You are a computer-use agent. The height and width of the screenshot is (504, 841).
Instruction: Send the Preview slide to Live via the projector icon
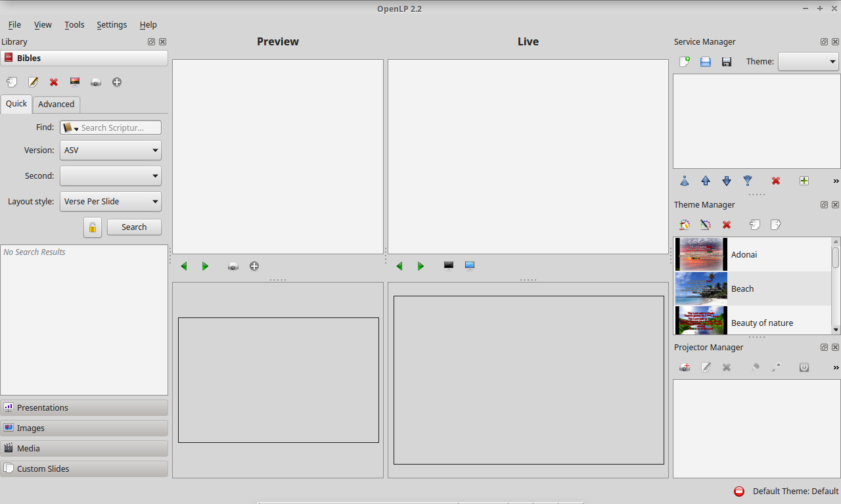(x=233, y=266)
